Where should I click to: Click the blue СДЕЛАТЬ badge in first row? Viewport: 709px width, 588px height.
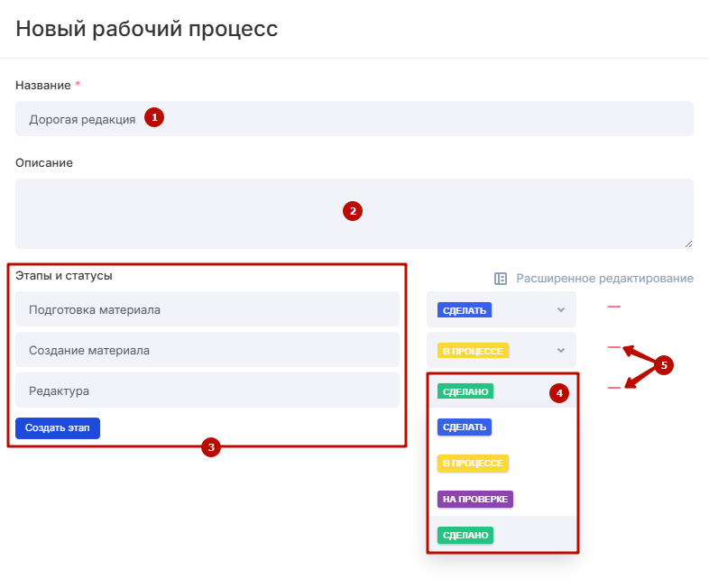pos(465,310)
